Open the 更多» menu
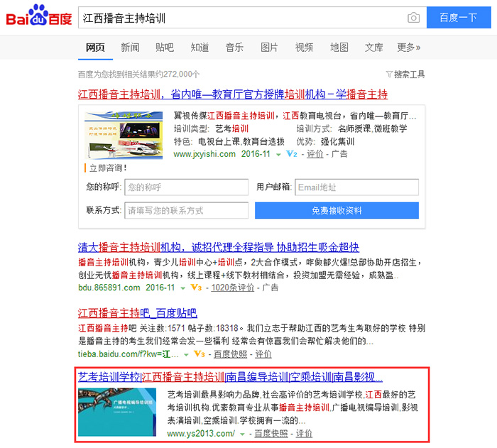The width and height of the screenshot is (497, 448). 408,48
